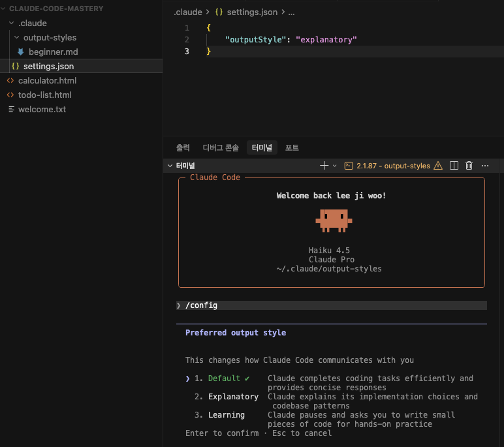
Task: Click the new terminal plus icon
Action: pos(324,166)
